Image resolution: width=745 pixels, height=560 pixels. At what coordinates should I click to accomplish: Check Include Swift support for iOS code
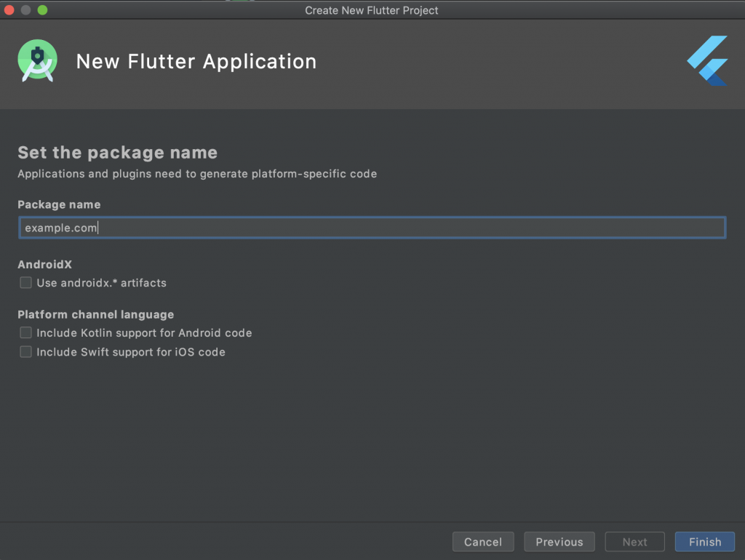25,352
